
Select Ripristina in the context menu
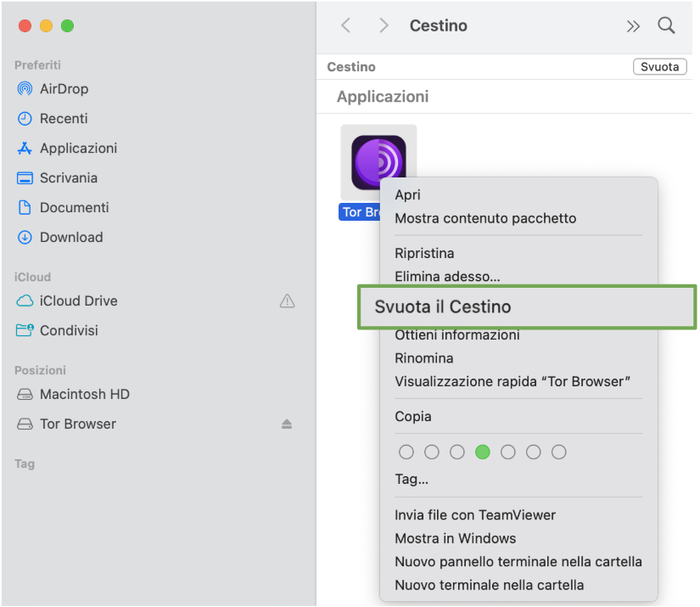tap(424, 253)
